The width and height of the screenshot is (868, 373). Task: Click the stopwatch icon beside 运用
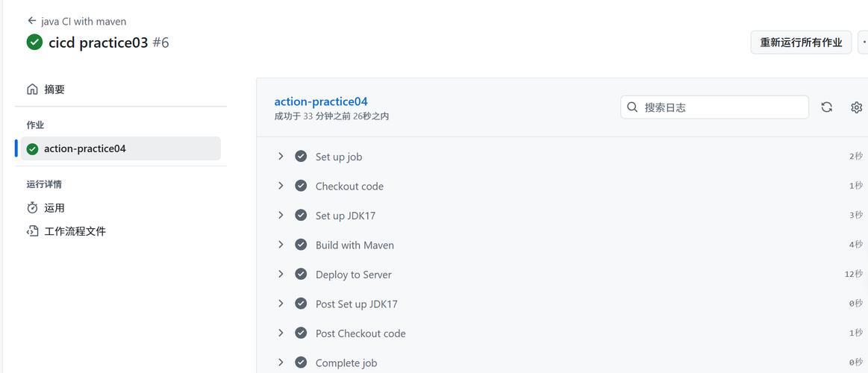coord(32,208)
